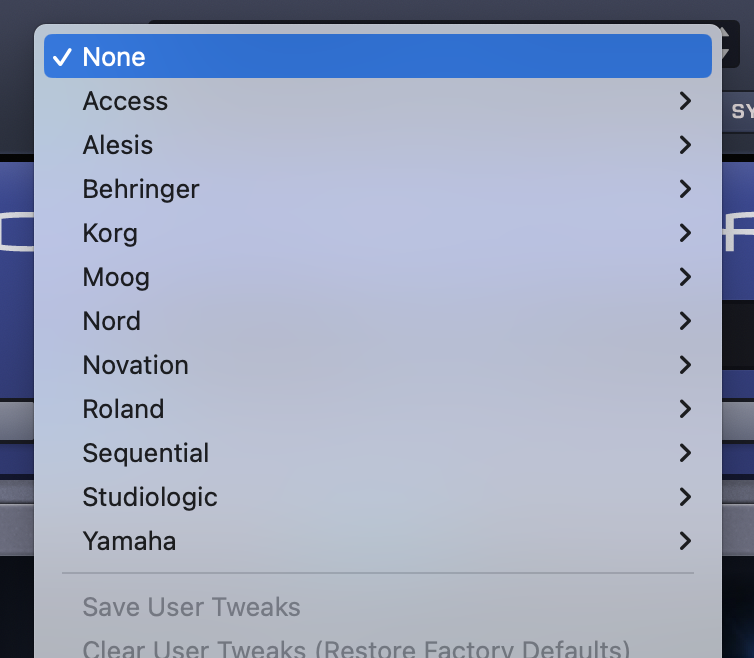Click Save User Tweaks
Image resolution: width=754 pixels, height=658 pixels.
pos(191,607)
